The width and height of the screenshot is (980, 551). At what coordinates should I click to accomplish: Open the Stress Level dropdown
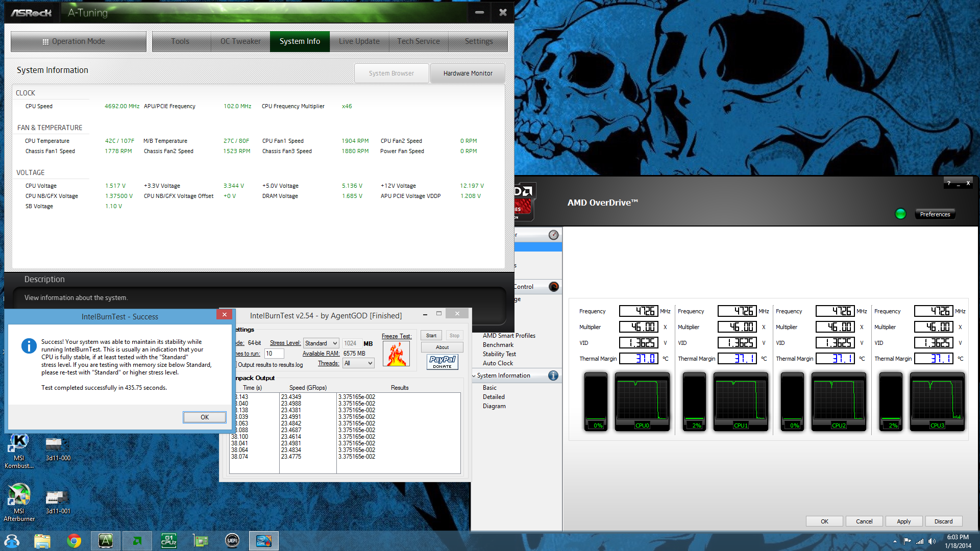coord(321,343)
